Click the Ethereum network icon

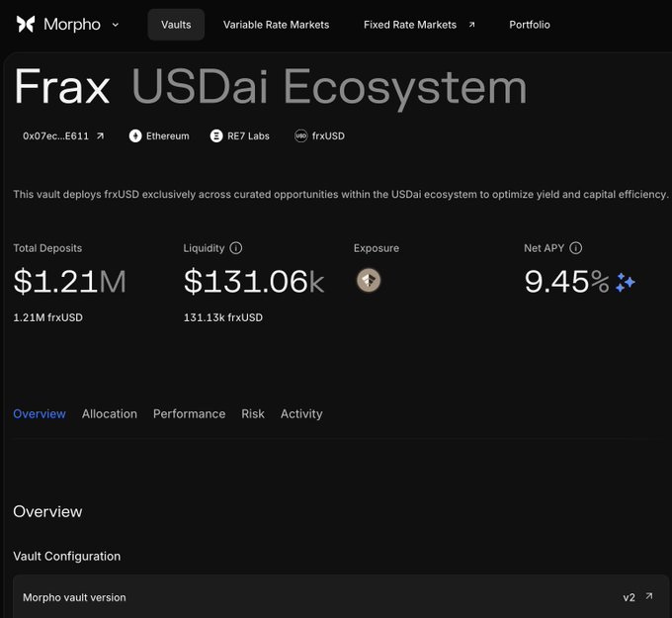[135, 135]
